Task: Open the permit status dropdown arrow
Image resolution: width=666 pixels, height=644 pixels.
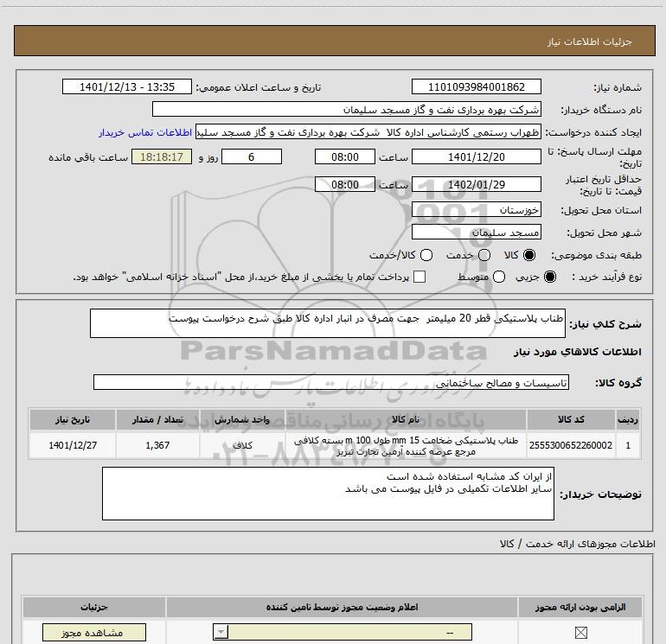Action: click(221, 632)
